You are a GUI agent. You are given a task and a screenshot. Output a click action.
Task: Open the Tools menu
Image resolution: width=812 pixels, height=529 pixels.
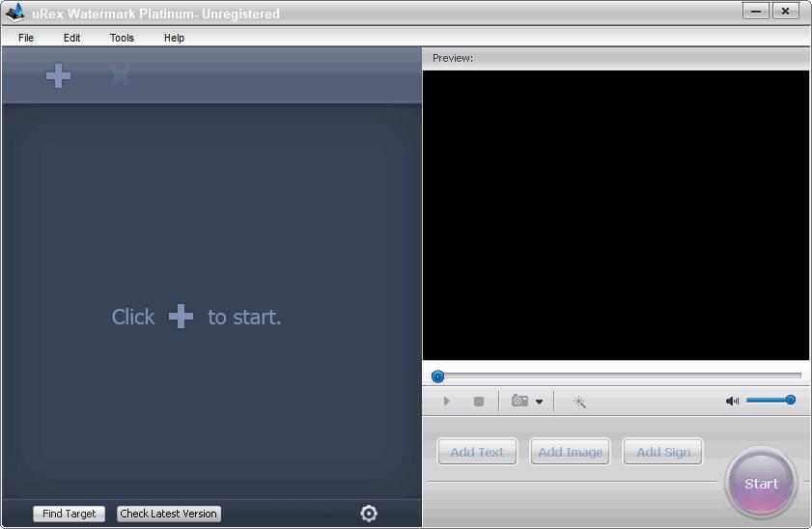[x=122, y=38]
